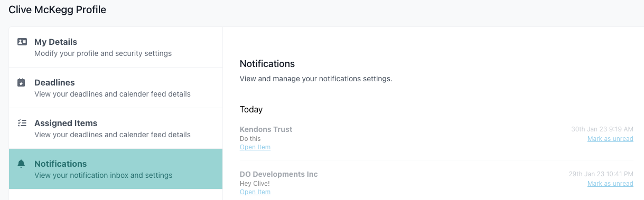Screen dimensions: 644x200
Task: Click the My Details ID card icon
Action: pyautogui.click(x=22, y=42)
